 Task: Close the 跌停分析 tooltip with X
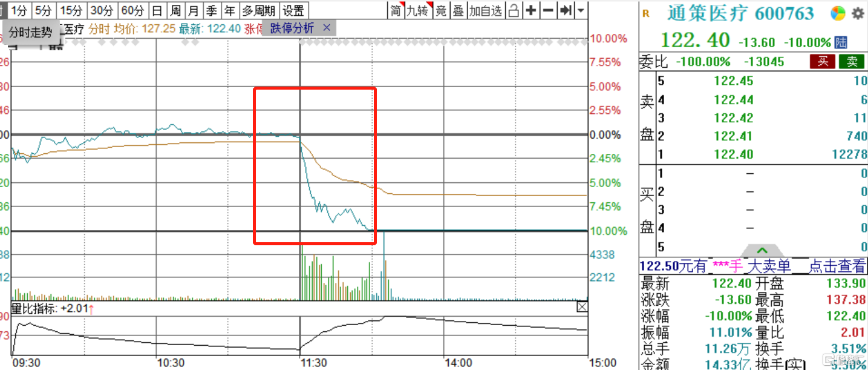pos(327,28)
